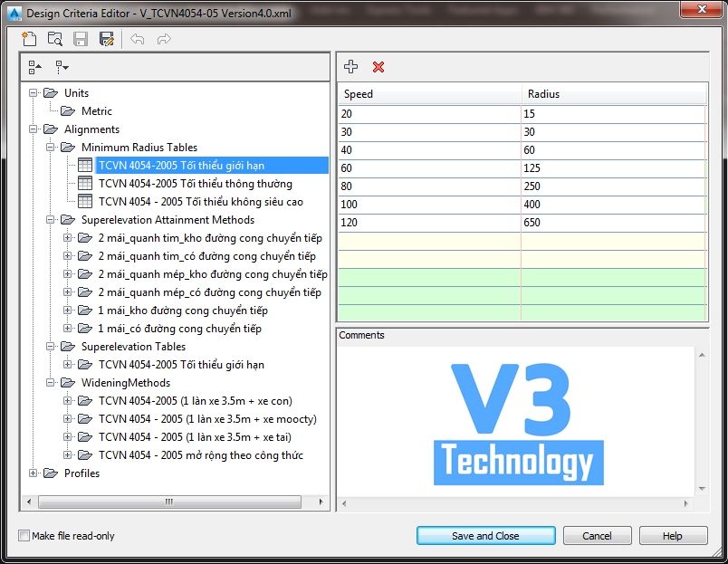This screenshot has height=564, width=728.
Task: Click the Radius cell with value 650
Action: [613, 223]
